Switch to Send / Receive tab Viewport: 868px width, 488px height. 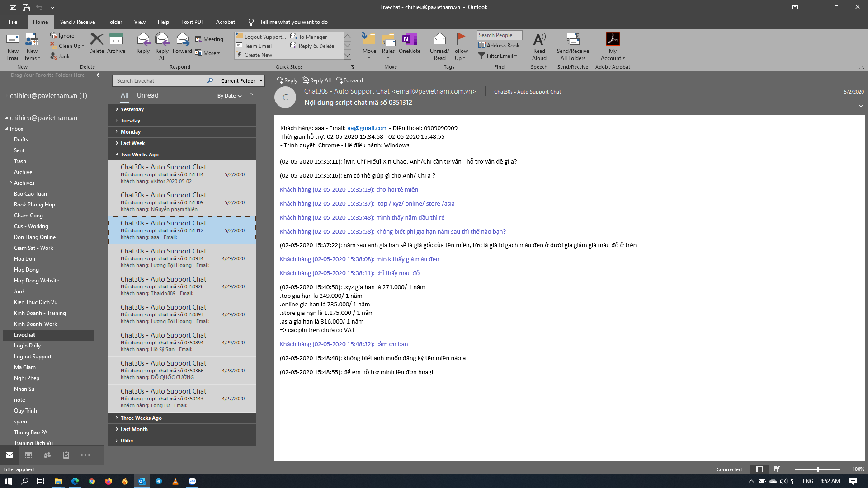77,22
